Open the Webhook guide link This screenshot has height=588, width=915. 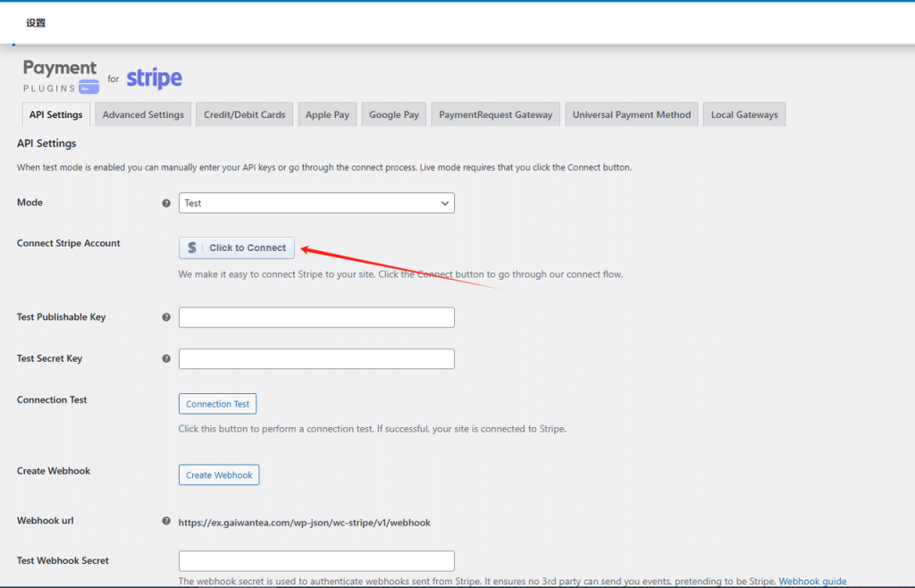[x=811, y=581]
